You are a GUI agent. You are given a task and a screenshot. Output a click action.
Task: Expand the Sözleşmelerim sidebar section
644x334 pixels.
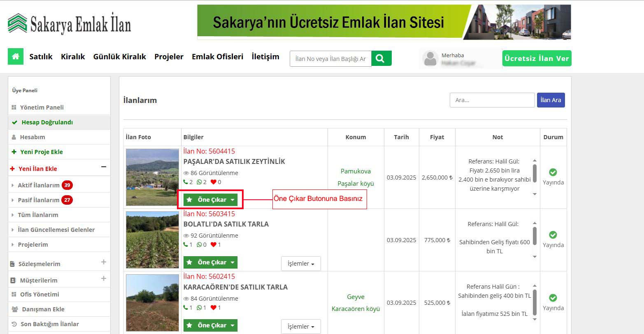click(103, 262)
